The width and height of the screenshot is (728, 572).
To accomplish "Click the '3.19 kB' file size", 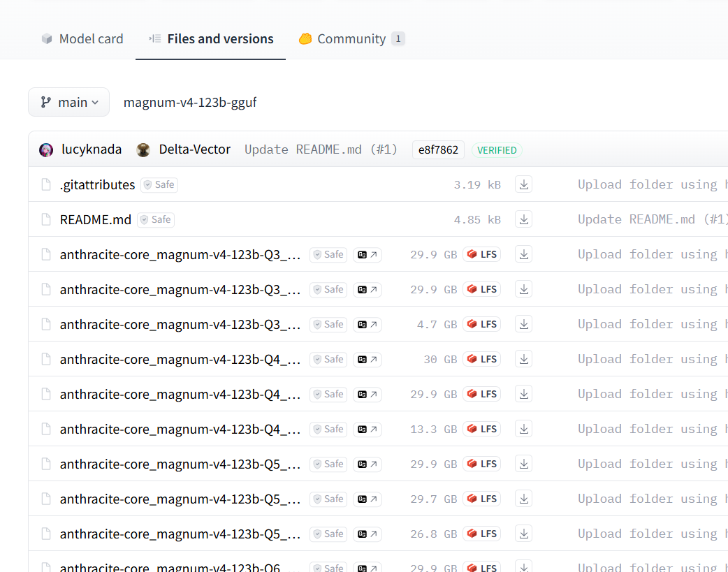I will pos(477,185).
